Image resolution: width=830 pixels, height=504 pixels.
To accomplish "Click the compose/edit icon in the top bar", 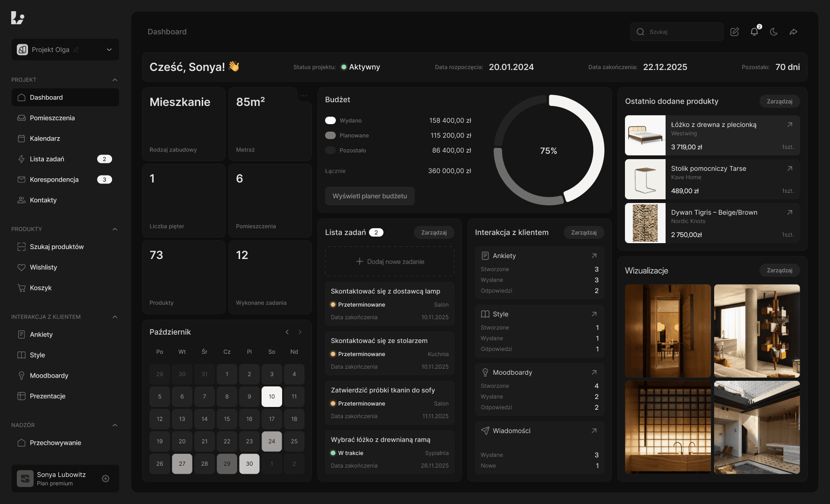I will (x=734, y=32).
